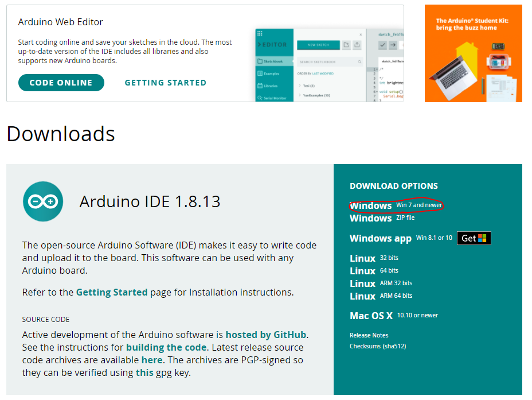Expand the Test (2) folder in preview
This screenshot has height=400, width=532.
click(x=307, y=86)
